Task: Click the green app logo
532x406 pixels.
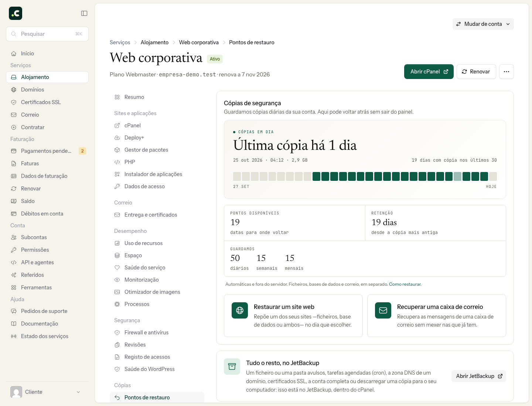Action: [16, 13]
